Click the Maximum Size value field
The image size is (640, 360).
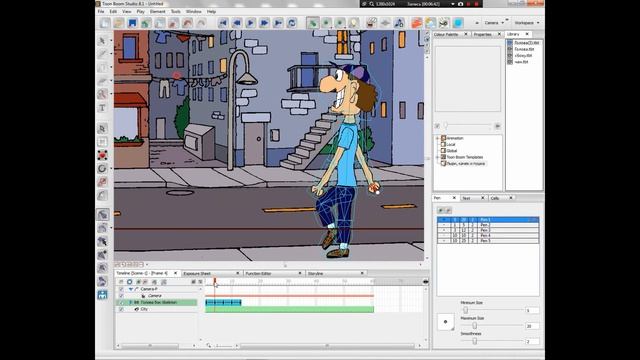pyautogui.click(x=532, y=326)
